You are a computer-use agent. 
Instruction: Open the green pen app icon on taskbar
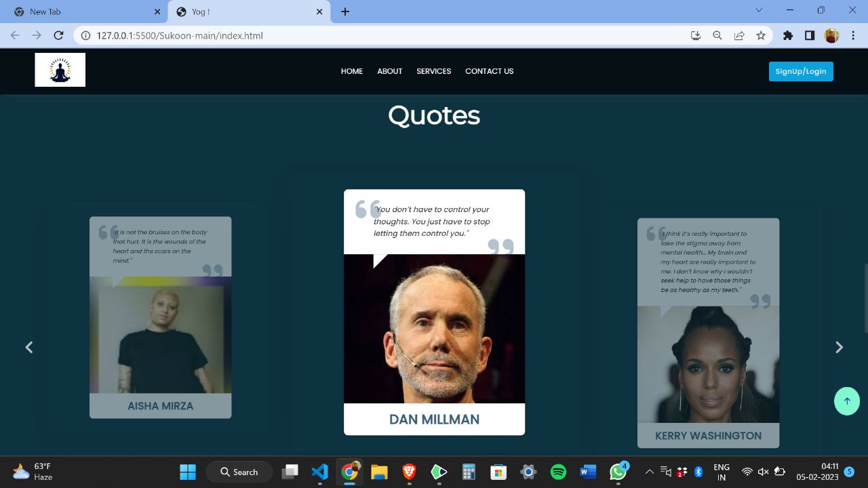439,472
